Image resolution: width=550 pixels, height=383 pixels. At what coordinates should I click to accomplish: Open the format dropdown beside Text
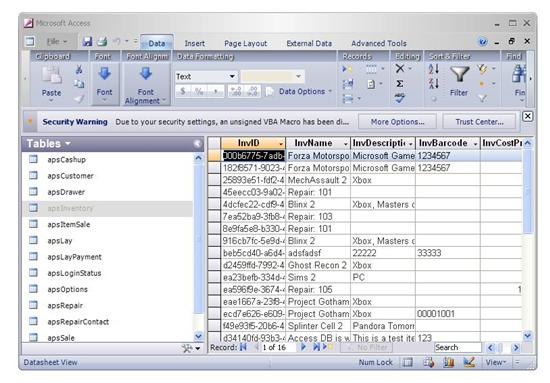298,76
